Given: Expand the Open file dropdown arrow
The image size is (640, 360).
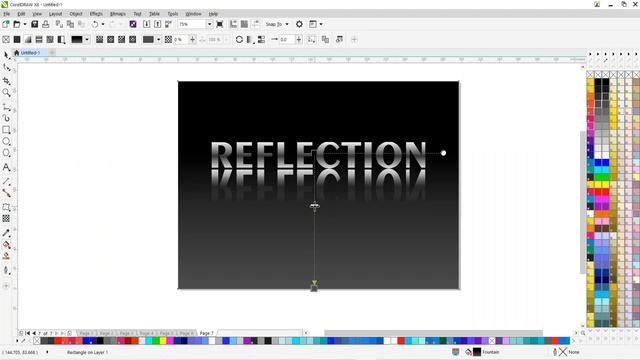Looking at the screenshot, I should (25, 24).
